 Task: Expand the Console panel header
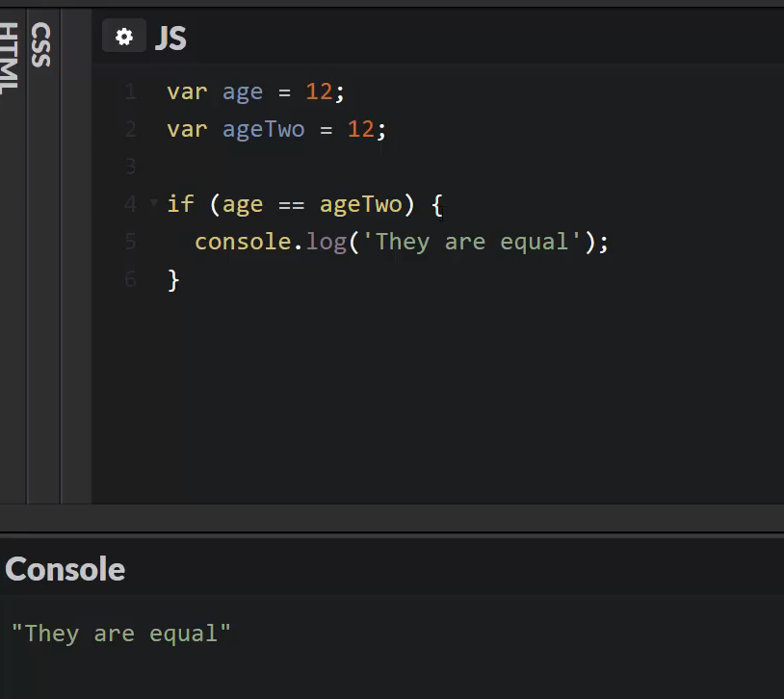pyautogui.click(x=65, y=569)
